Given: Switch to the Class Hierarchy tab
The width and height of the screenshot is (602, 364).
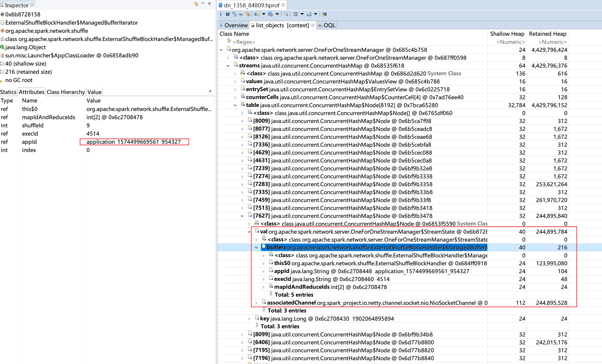Looking at the screenshot, I should (x=66, y=92).
